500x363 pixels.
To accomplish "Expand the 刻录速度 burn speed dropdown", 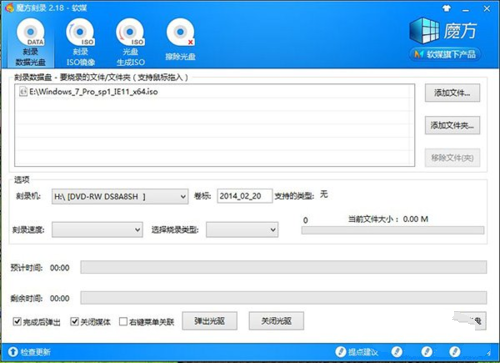I will 97,230.
